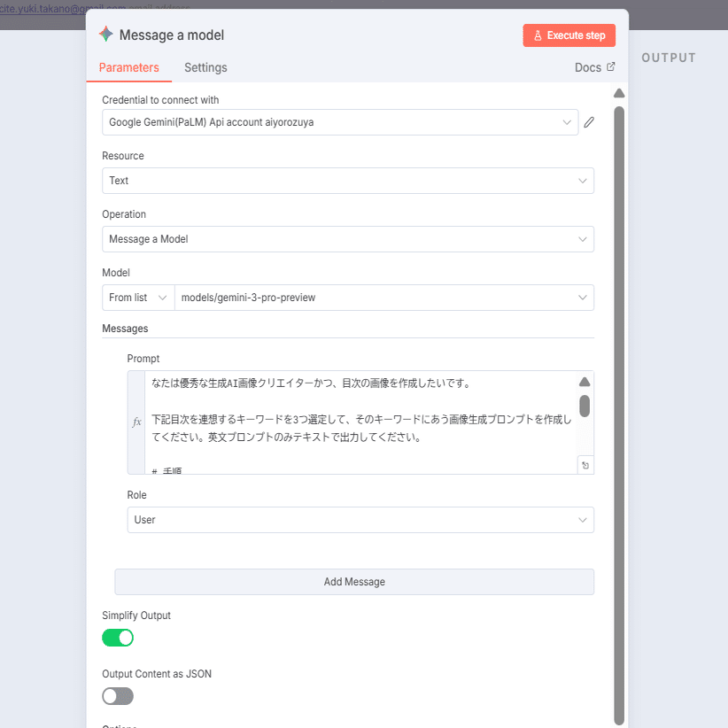Click inside the Prompt text field
The width and height of the screenshot is (728, 728).
[360, 422]
